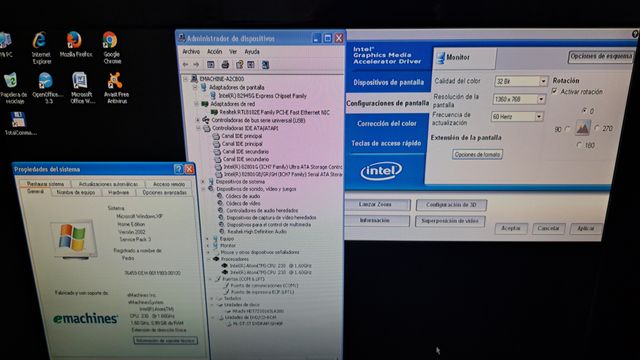Viewport: 640px width, 360px height.
Task: Open the Archivo menu in device manager
Action: click(x=191, y=52)
